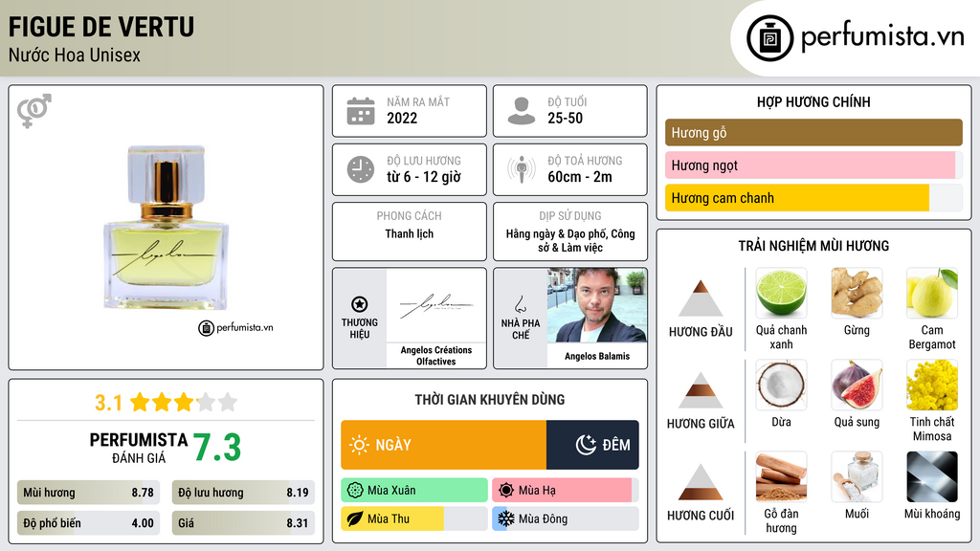Click the perfumista.vn site name text

click(882, 36)
